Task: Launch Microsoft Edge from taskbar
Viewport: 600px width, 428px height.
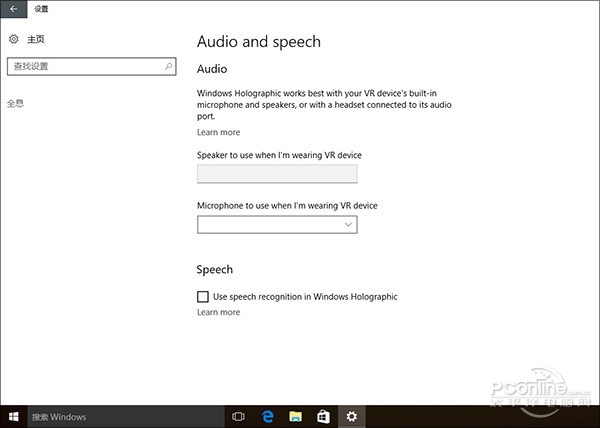Action: [267, 417]
